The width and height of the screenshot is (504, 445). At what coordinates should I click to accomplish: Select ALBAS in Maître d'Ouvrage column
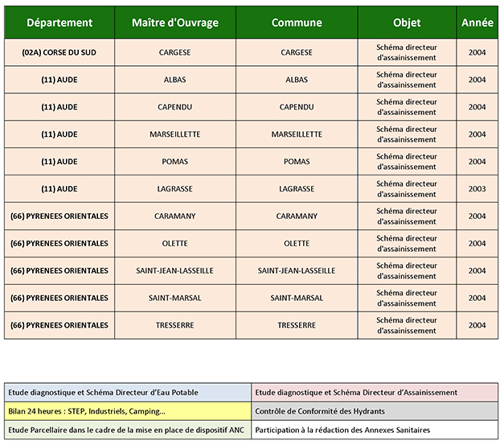coord(175,80)
